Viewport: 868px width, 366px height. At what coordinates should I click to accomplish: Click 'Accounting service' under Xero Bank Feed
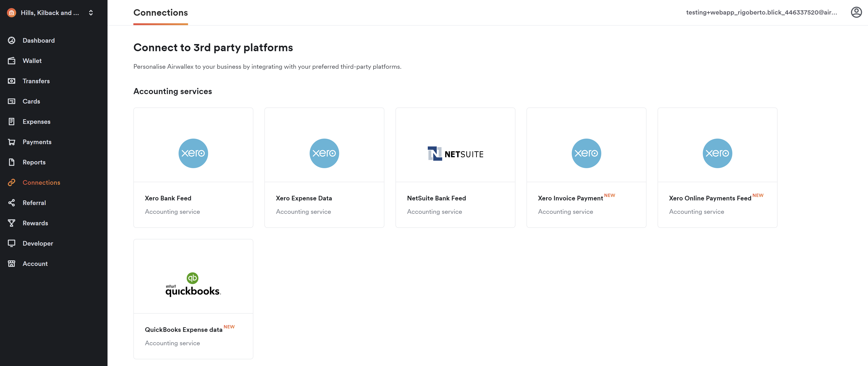pyautogui.click(x=172, y=211)
